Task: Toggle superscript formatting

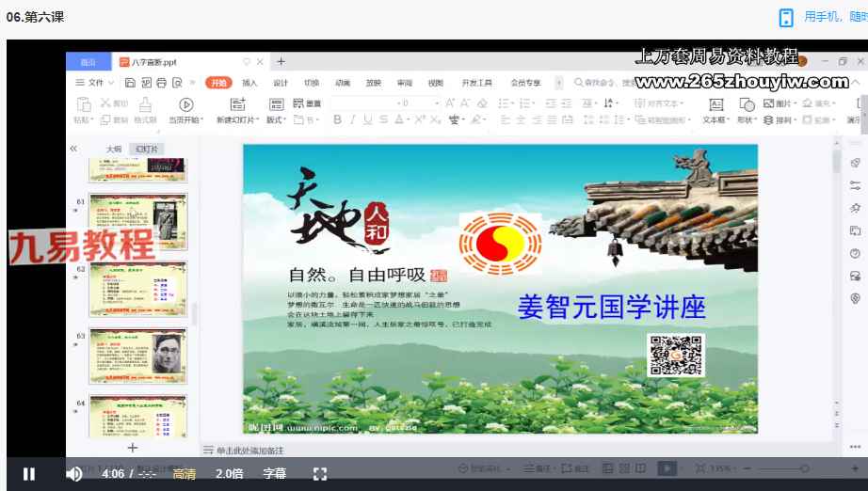Action: tap(420, 119)
